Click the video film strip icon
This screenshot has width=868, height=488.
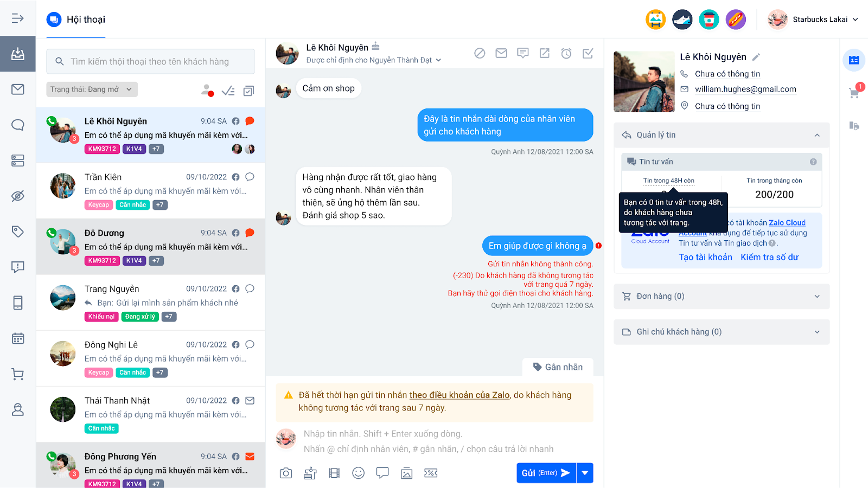coord(334,473)
